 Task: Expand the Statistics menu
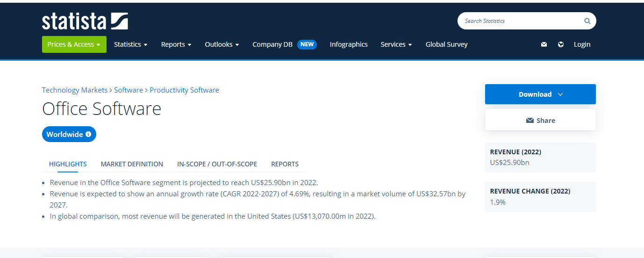(x=130, y=44)
